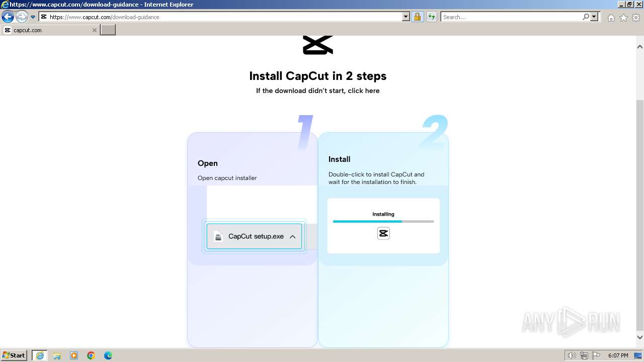Image resolution: width=644 pixels, height=362 pixels.
Task: Click the 6:07 PM clock
Action: coord(618,355)
